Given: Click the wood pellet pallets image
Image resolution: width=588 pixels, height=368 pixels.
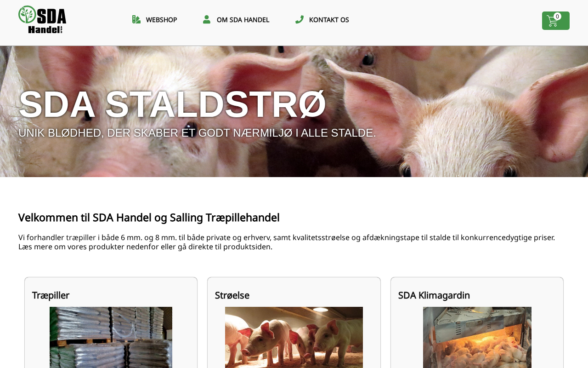Looking at the screenshot, I should (x=111, y=337).
